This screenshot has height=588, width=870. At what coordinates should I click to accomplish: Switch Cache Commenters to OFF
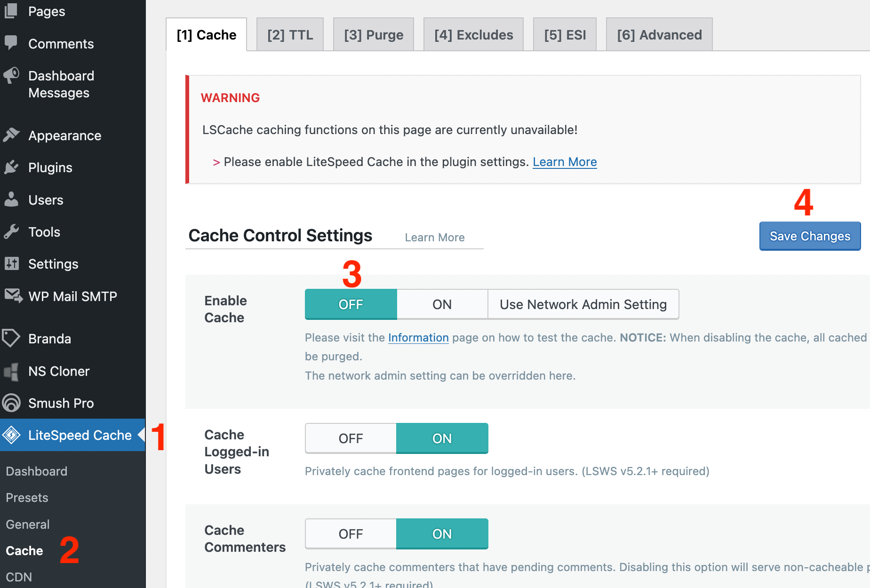(x=351, y=534)
